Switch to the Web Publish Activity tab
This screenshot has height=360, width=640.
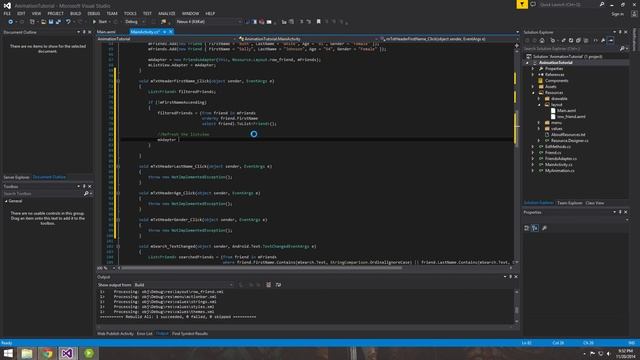click(x=116, y=333)
